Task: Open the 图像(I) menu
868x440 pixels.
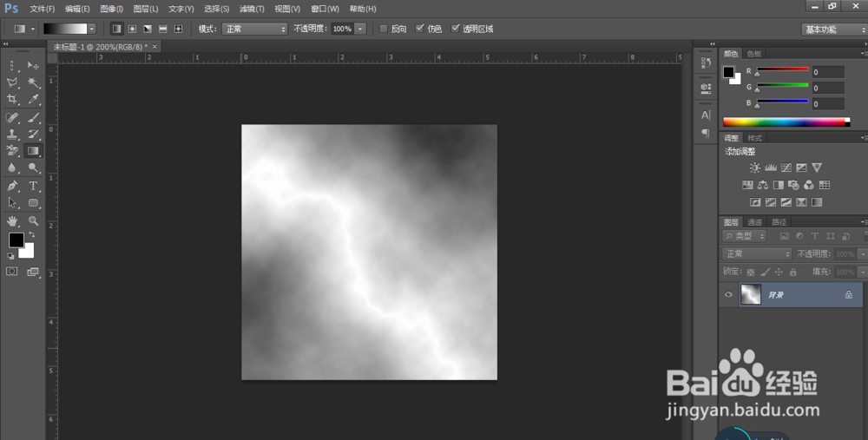Action: (111, 9)
